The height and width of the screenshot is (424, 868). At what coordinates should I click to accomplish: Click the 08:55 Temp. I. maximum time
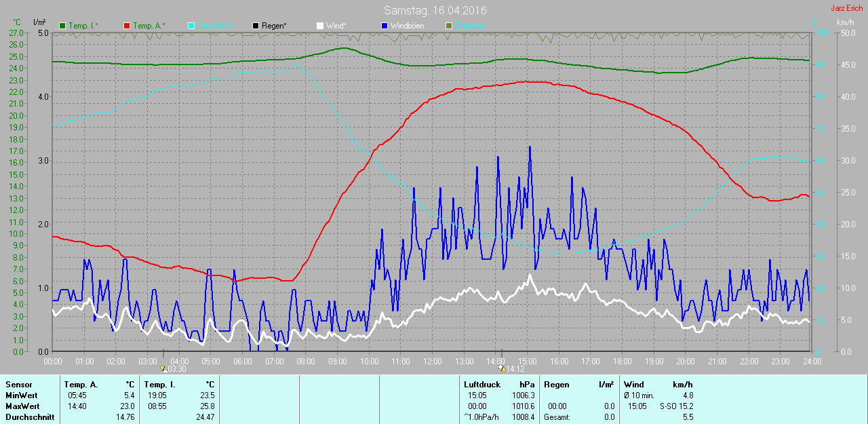click(157, 406)
